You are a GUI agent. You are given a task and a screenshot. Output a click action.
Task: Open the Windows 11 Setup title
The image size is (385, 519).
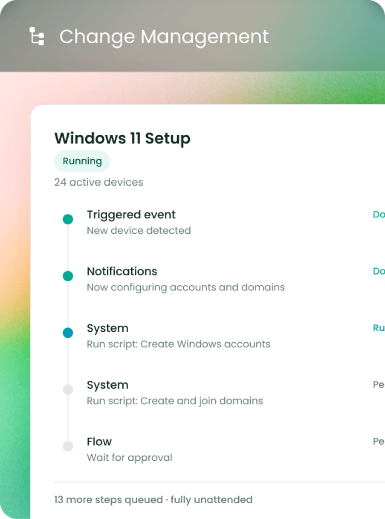[122, 138]
